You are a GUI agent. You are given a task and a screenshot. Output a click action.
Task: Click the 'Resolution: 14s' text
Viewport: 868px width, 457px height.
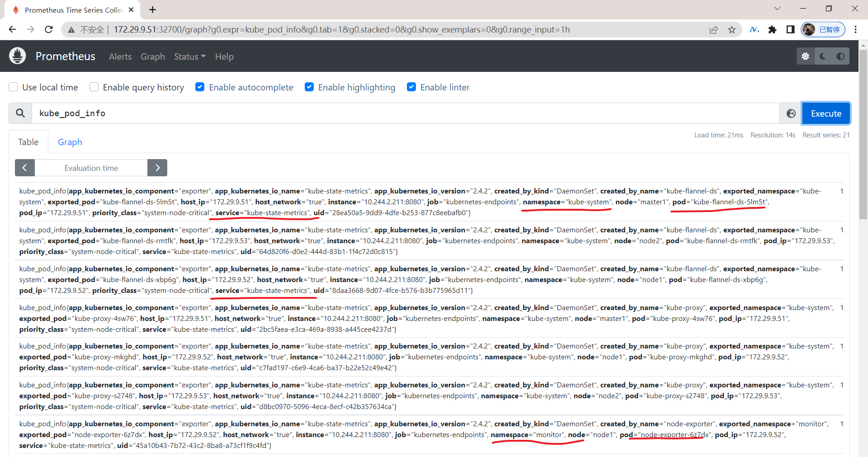coord(773,135)
